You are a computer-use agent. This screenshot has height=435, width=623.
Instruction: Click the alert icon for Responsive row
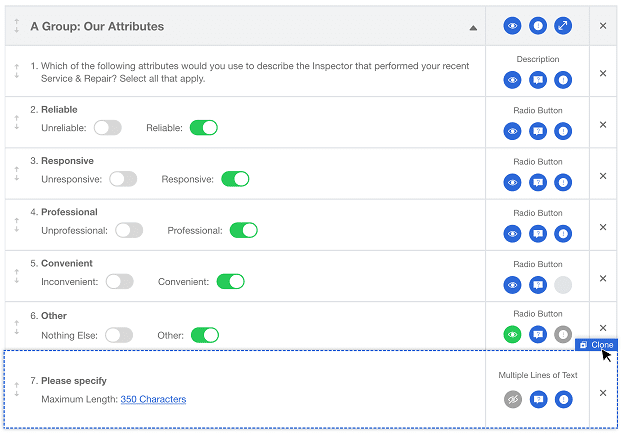click(563, 182)
